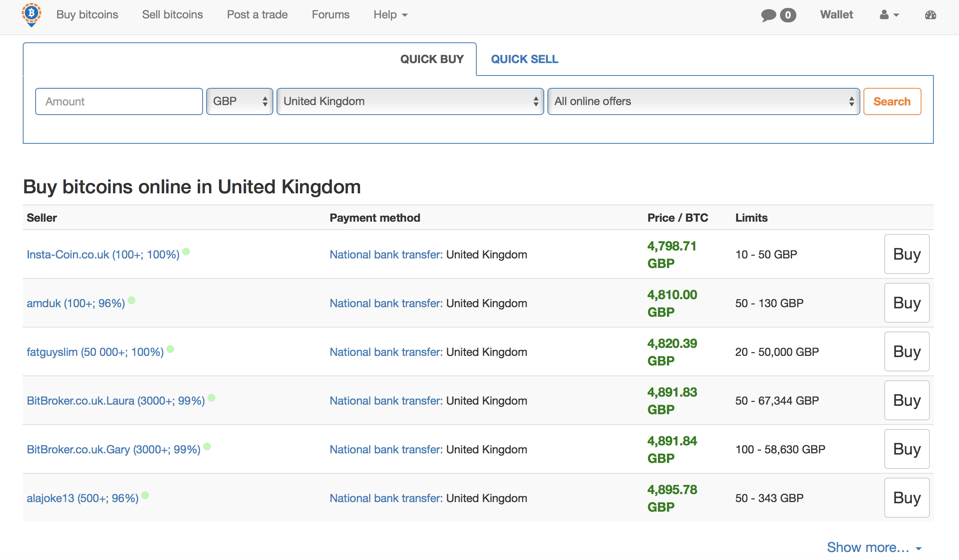
Task: Click online status dot next to alajoke13
Action: tap(145, 495)
